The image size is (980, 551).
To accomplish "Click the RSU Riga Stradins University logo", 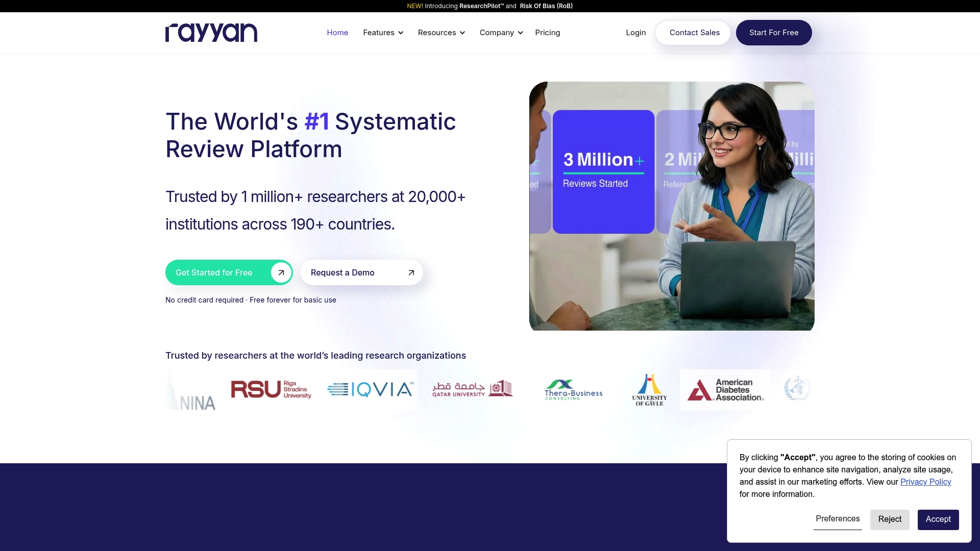I will pos(271,390).
